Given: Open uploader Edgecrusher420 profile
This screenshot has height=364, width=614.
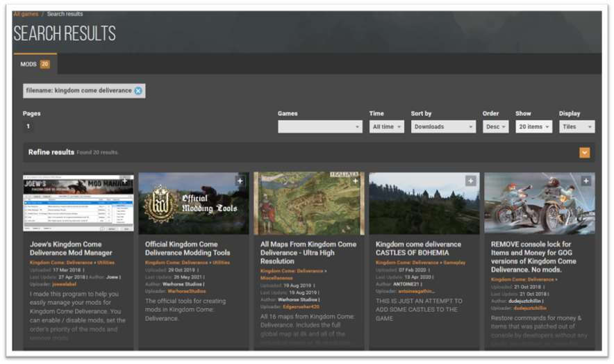Looking at the screenshot, I should click(x=301, y=307).
